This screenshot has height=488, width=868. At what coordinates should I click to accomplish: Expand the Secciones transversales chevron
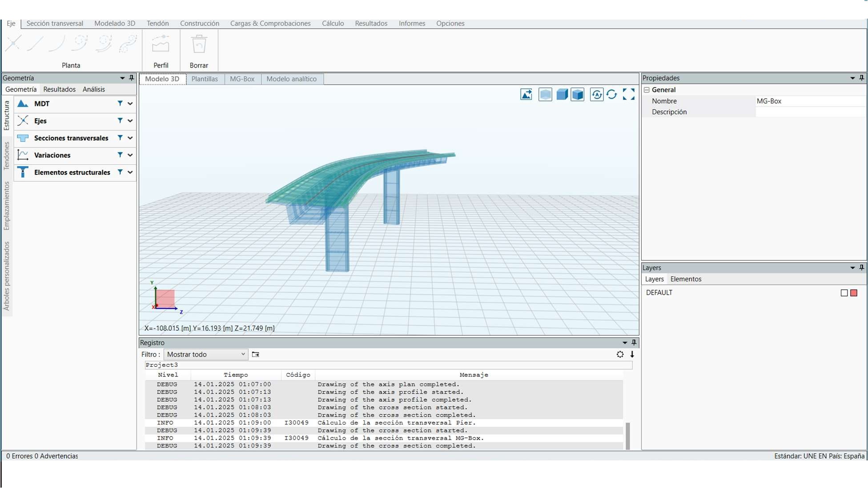point(130,138)
